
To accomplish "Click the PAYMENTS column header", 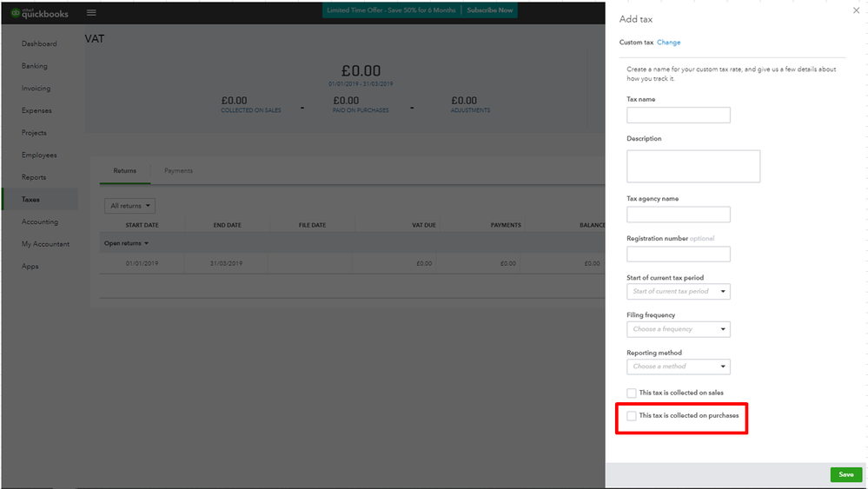I will 506,225.
